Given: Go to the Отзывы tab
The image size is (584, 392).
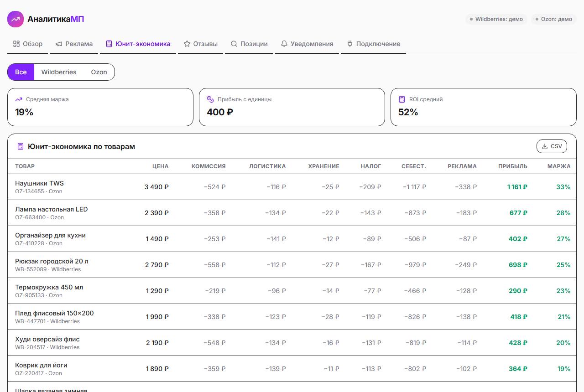Looking at the screenshot, I should tap(201, 44).
